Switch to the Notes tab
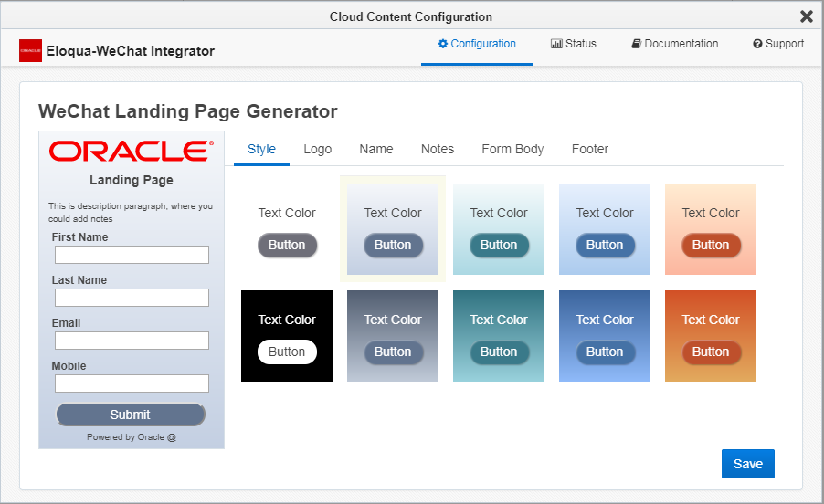The width and height of the screenshot is (824, 504). click(x=438, y=149)
